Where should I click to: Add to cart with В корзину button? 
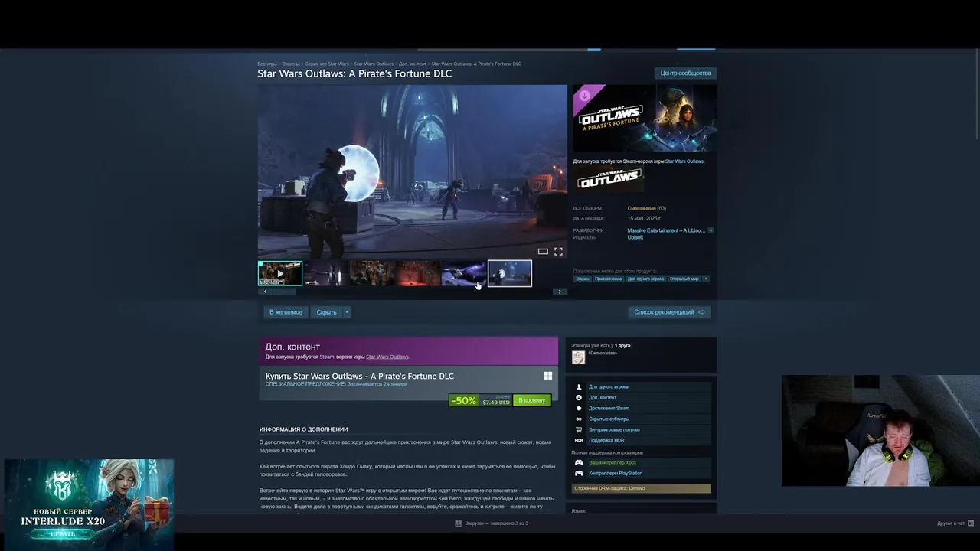click(532, 400)
